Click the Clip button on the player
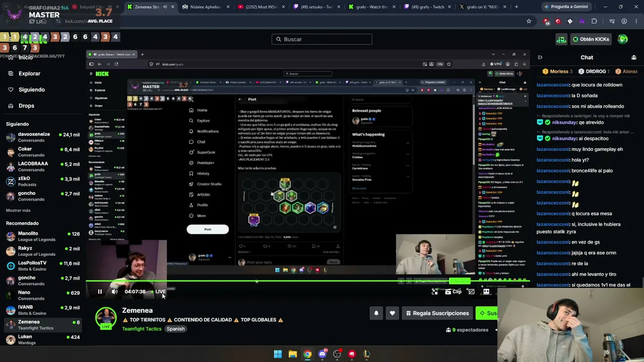This screenshot has height=362, width=644. tap(453, 292)
